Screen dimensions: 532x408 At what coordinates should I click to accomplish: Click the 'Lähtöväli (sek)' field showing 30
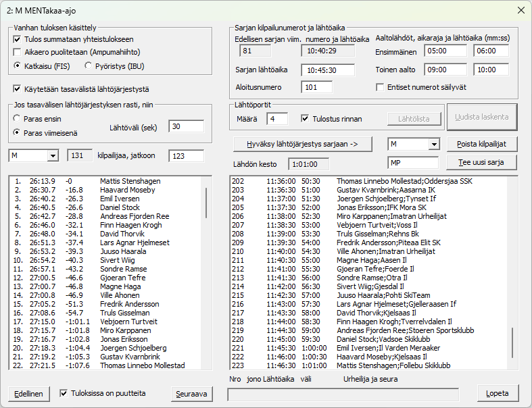187,126
